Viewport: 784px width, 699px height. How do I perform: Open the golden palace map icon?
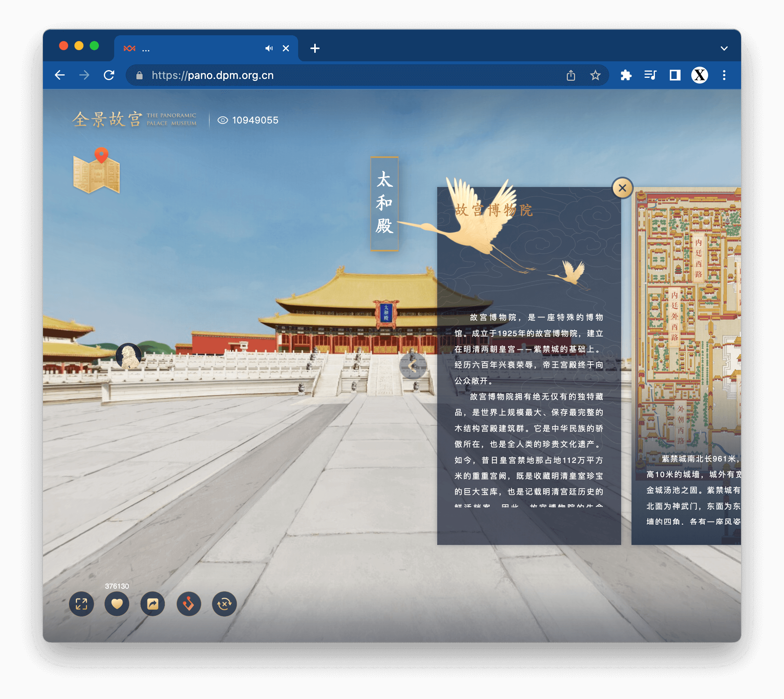pyautogui.click(x=96, y=171)
